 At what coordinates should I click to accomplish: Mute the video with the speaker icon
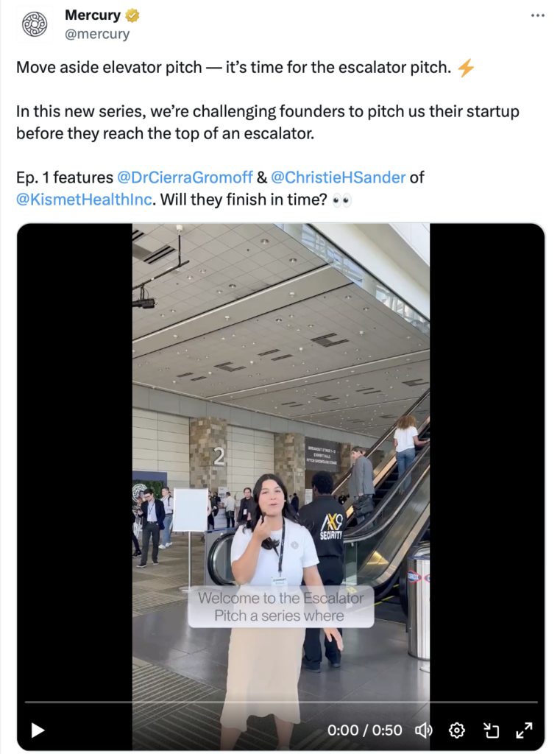(x=423, y=730)
